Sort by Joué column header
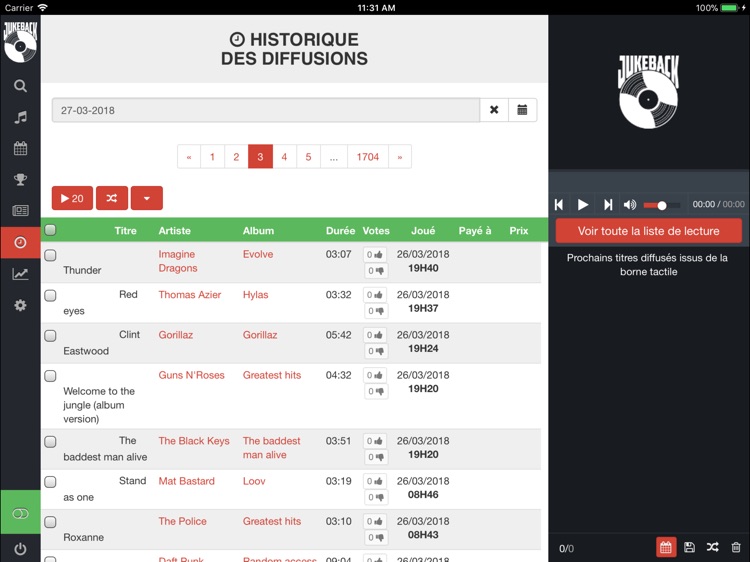The image size is (750, 562). click(x=423, y=231)
